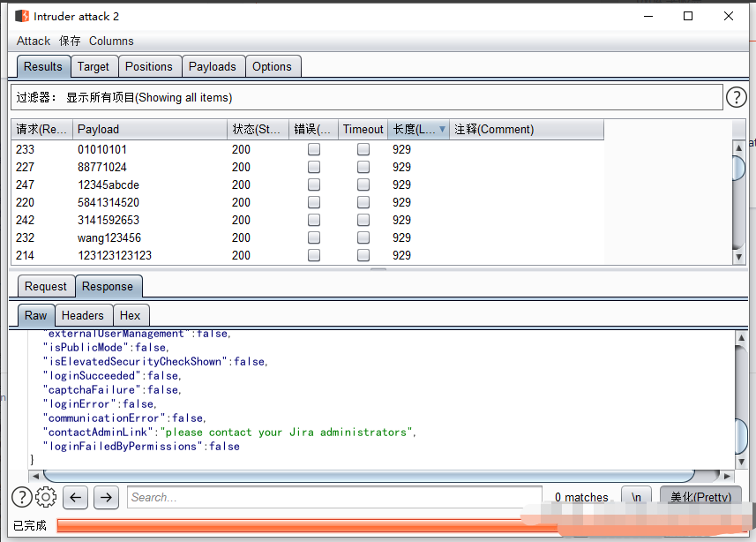Viewport: 756px width, 542px height.
Task: Open the Attack menu
Action: coord(34,41)
